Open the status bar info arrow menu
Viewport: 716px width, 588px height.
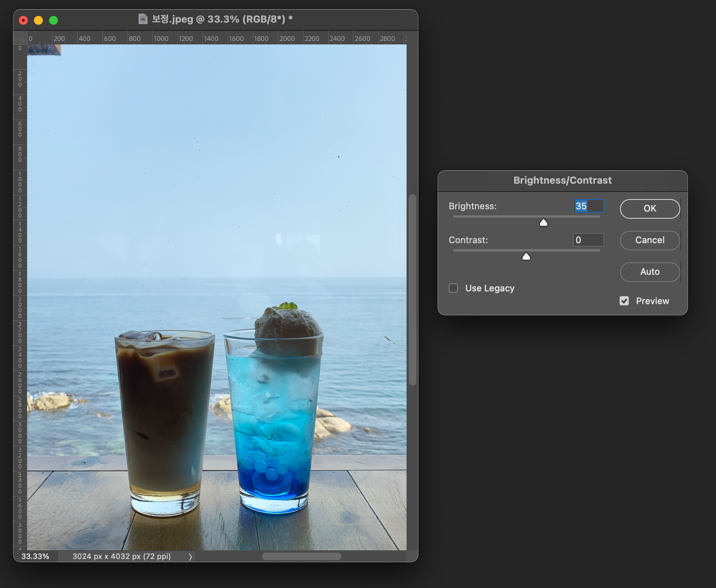point(190,557)
